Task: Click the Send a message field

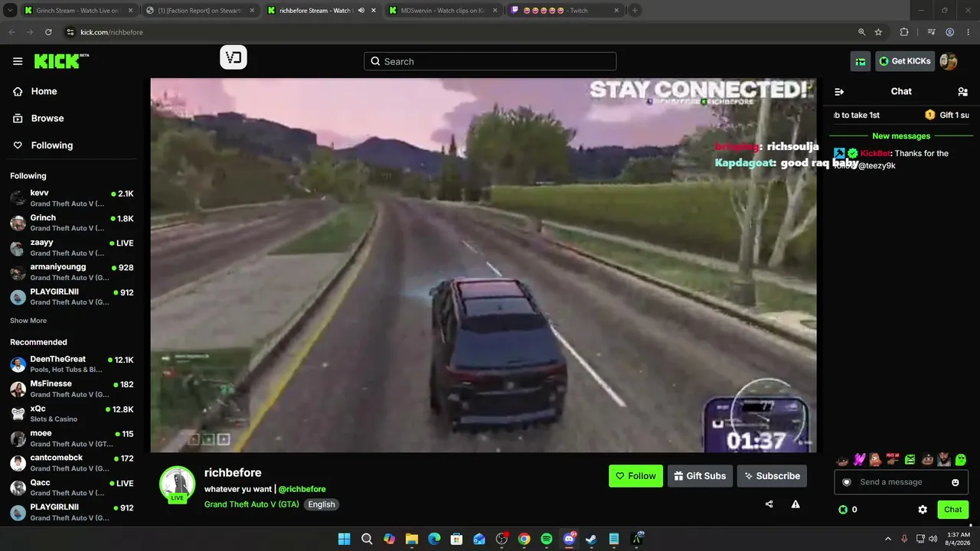Action: 901,482
